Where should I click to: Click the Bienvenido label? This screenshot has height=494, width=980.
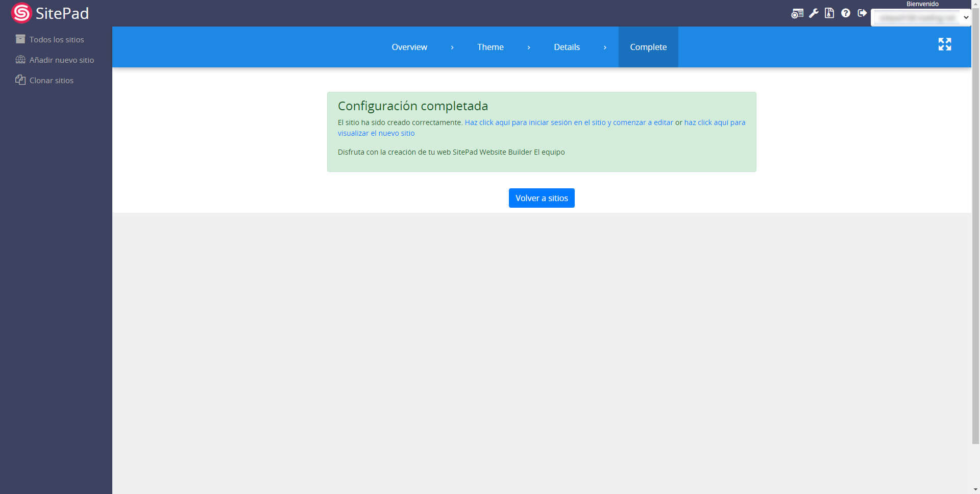click(x=922, y=4)
